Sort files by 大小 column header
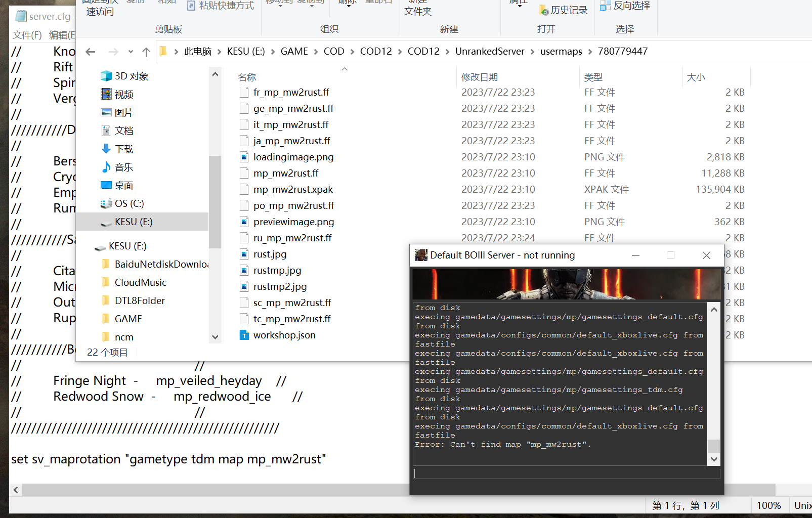 click(696, 77)
